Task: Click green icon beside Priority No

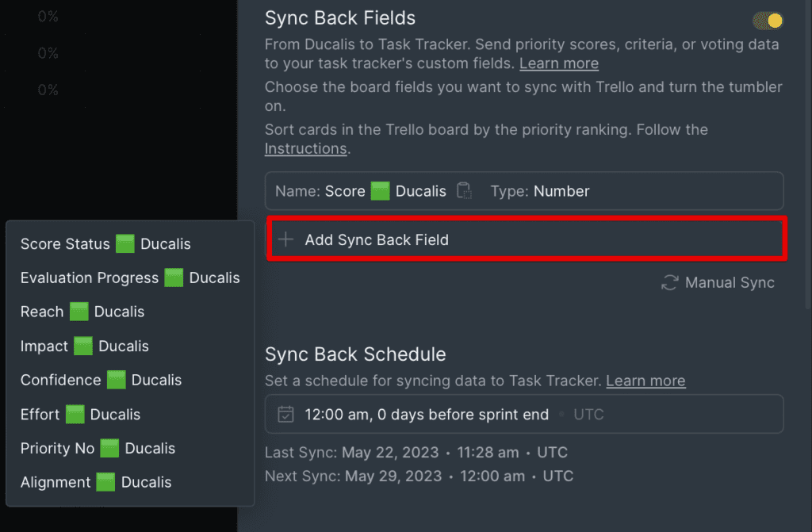Action: [x=109, y=448]
